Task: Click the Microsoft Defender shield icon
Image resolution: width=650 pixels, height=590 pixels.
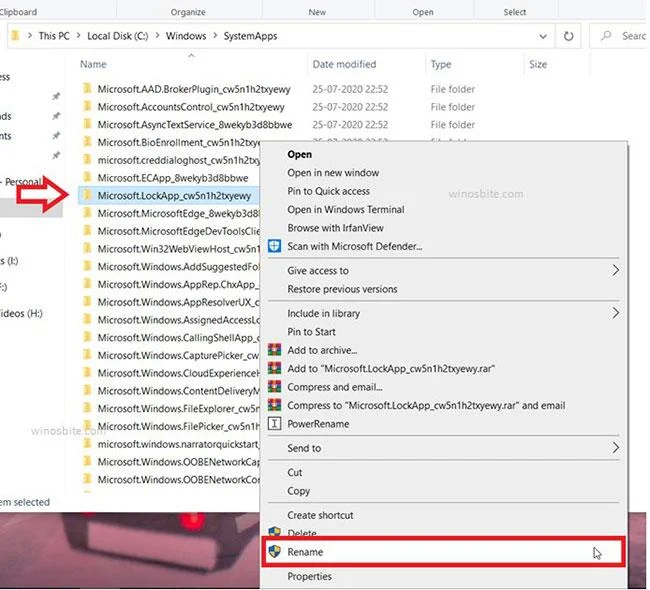Action: coord(274,246)
